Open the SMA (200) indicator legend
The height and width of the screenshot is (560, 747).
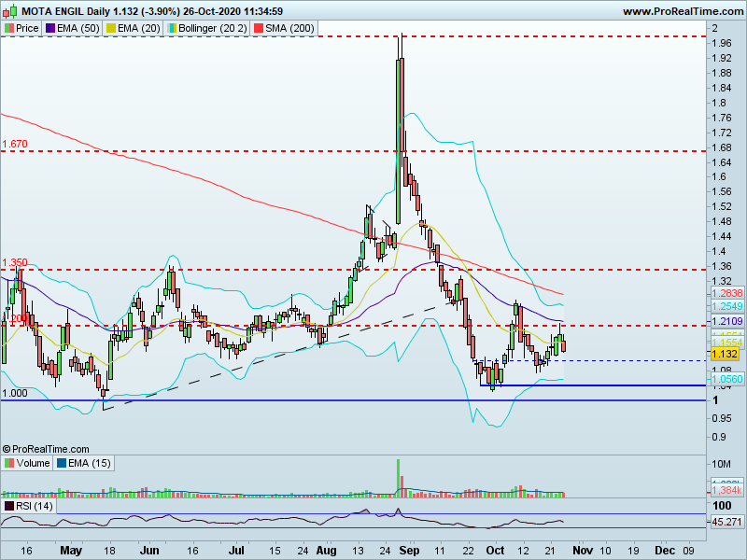284,28
